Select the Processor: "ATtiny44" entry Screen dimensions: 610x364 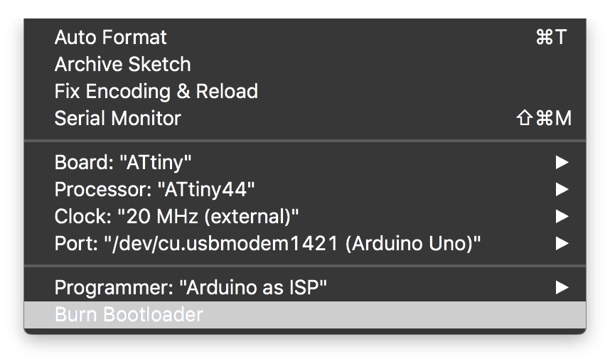click(x=304, y=190)
